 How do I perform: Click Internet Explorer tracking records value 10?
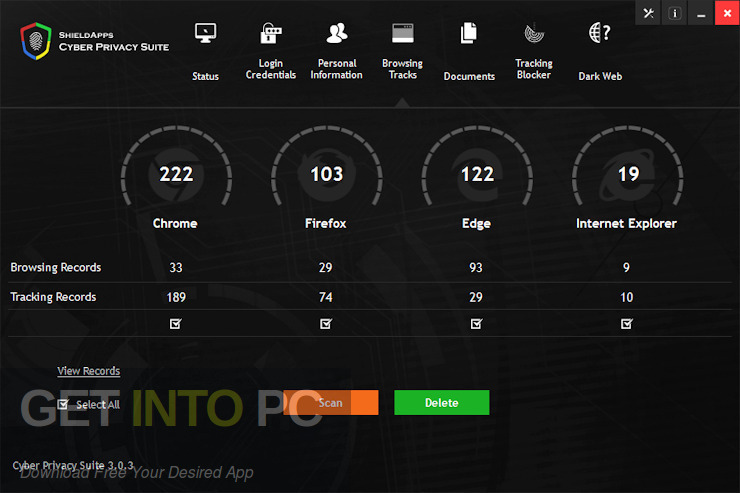(x=626, y=297)
